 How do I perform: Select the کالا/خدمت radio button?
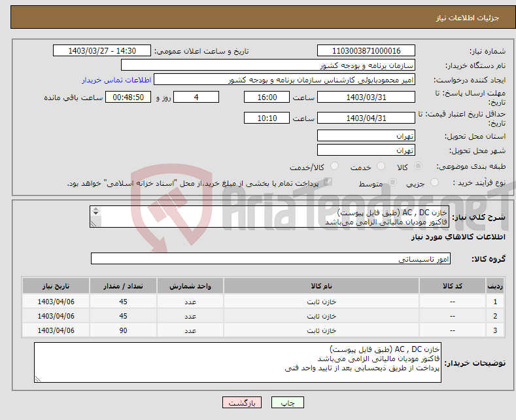[334, 166]
